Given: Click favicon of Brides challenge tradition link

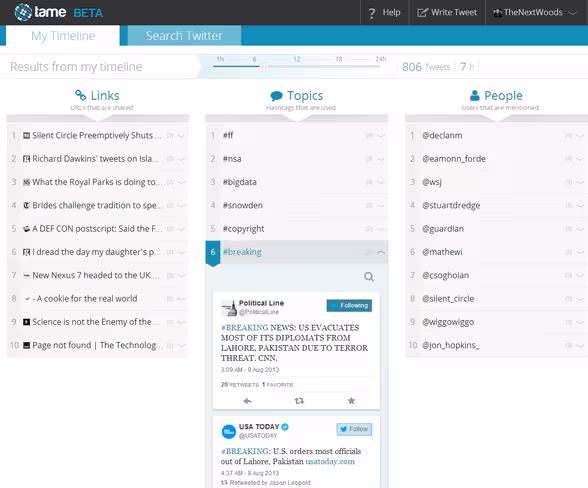Looking at the screenshot, I should [x=26, y=205].
